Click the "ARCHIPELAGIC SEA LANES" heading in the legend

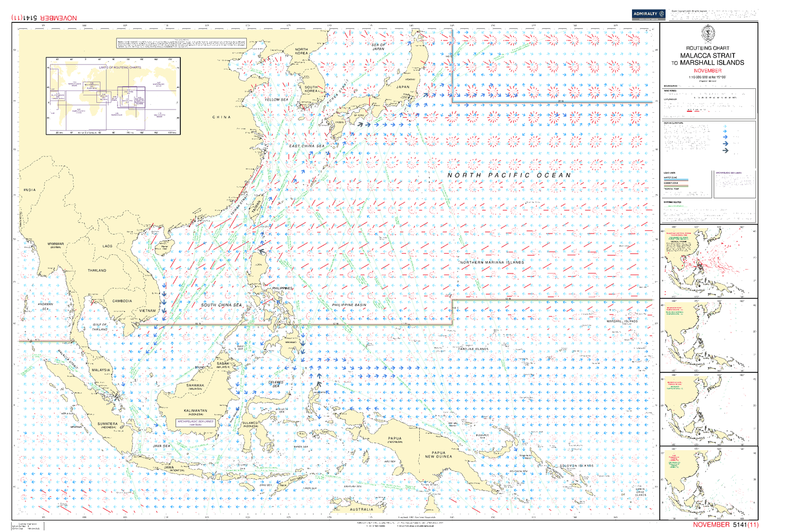[x=728, y=173]
